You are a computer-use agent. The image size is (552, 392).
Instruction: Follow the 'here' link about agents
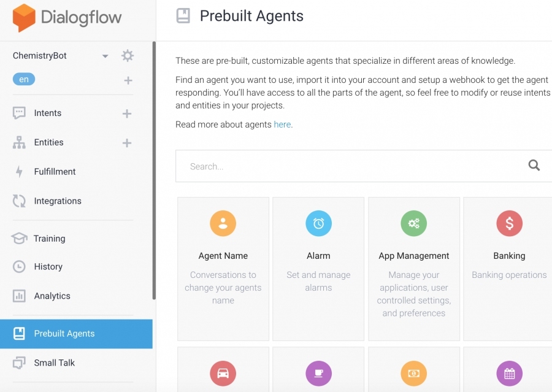tap(282, 125)
